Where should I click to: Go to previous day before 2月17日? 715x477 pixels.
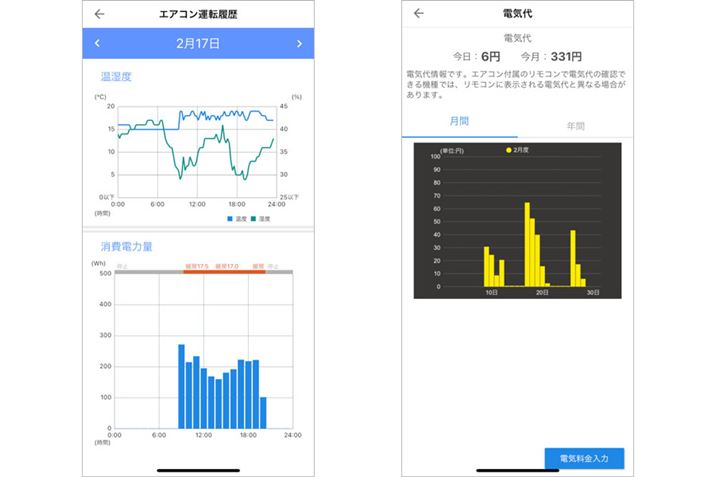click(97, 43)
